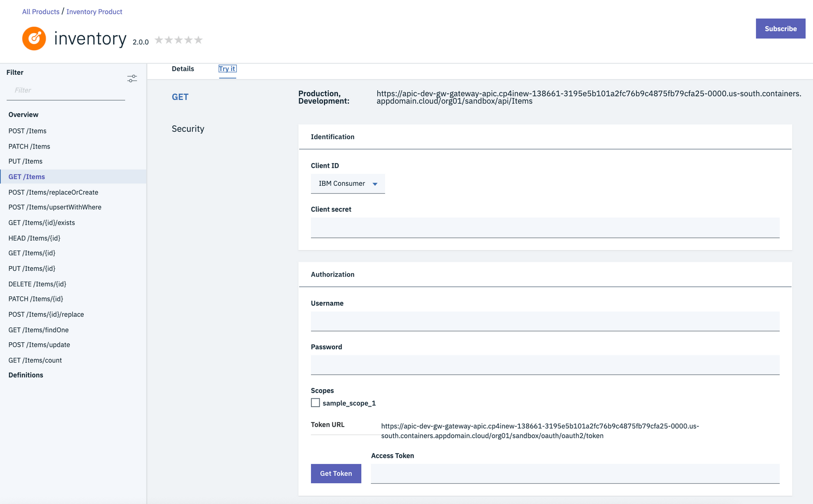Focus the Username field
Image resolution: width=813 pixels, height=504 pixels.
pos(545,321)
